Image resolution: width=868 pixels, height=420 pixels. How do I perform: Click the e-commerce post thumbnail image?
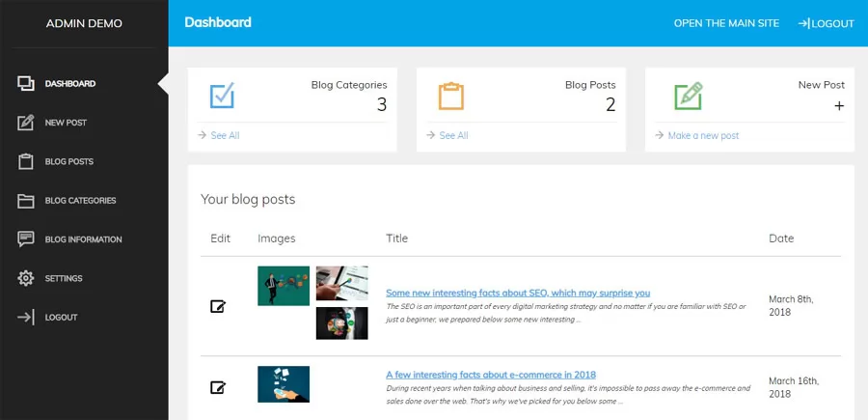coord(284,384)
